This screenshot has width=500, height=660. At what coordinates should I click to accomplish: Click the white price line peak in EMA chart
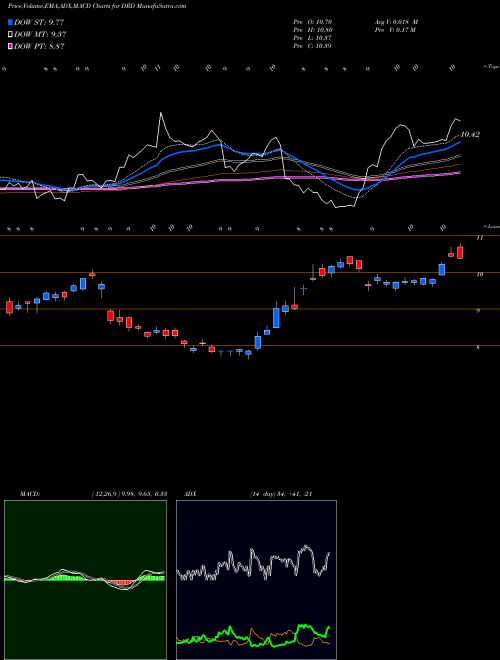coord(161,114)
